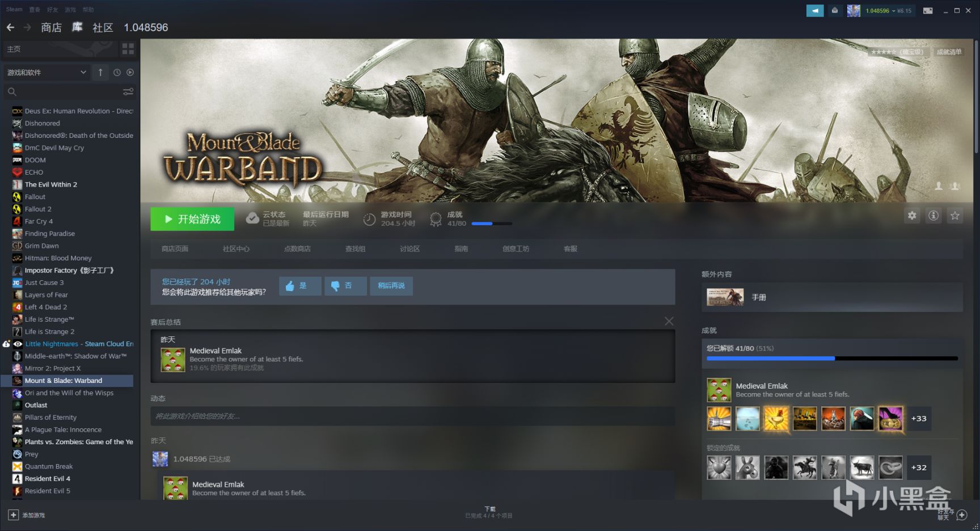This screenshot has height=531, width=980.
Task: View the locked bull achievement icon
Action: click(x=862, y=467)
